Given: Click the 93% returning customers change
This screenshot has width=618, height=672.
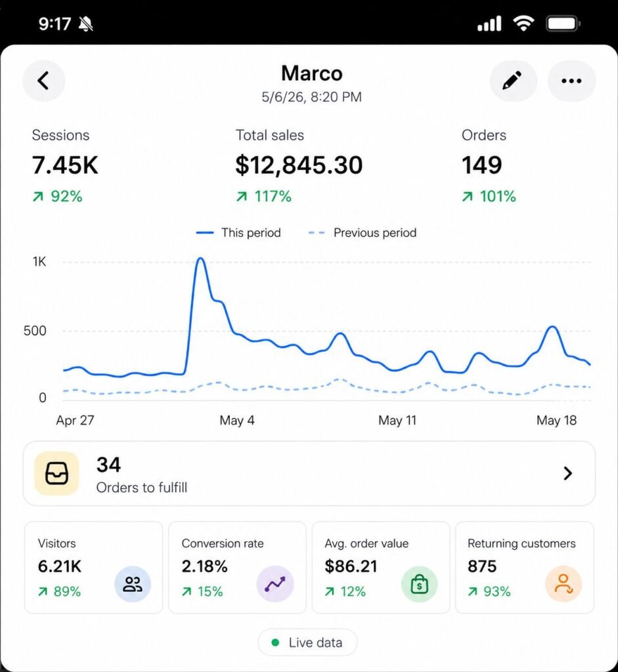Looking at the screenshot, I should 497,592.
